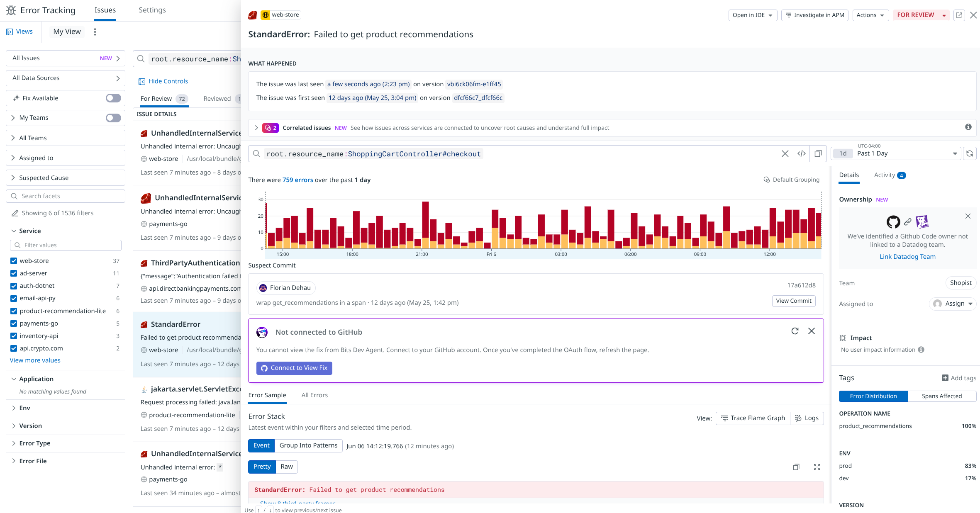Screen dimensions: 980x513
Task: Expand the Correlated issues section
Action: click(x=256, y=128)
